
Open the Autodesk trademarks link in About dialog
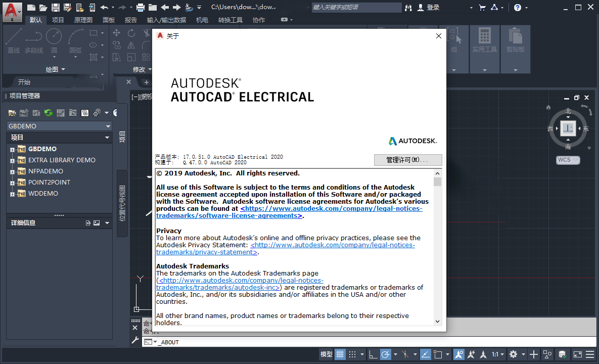click(240, 284)
